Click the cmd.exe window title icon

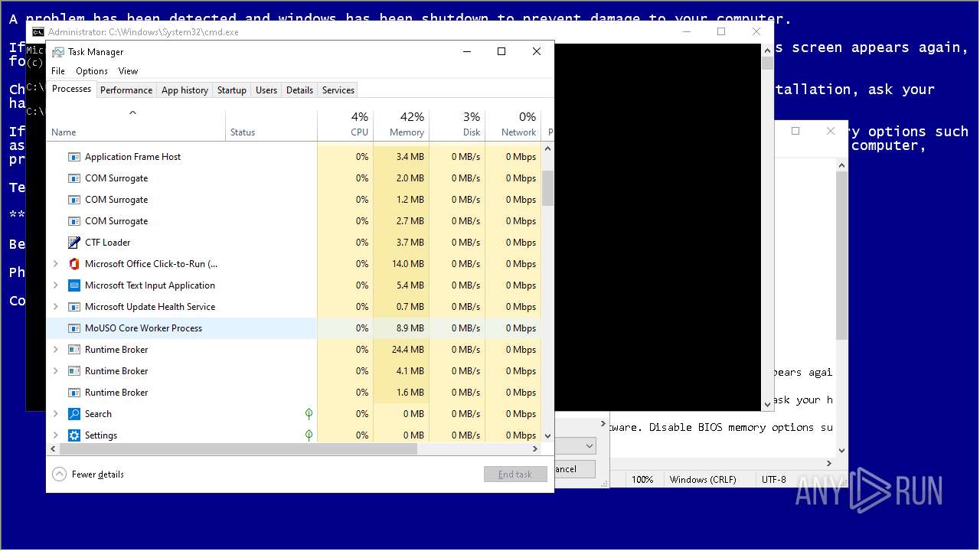point(38,32)
